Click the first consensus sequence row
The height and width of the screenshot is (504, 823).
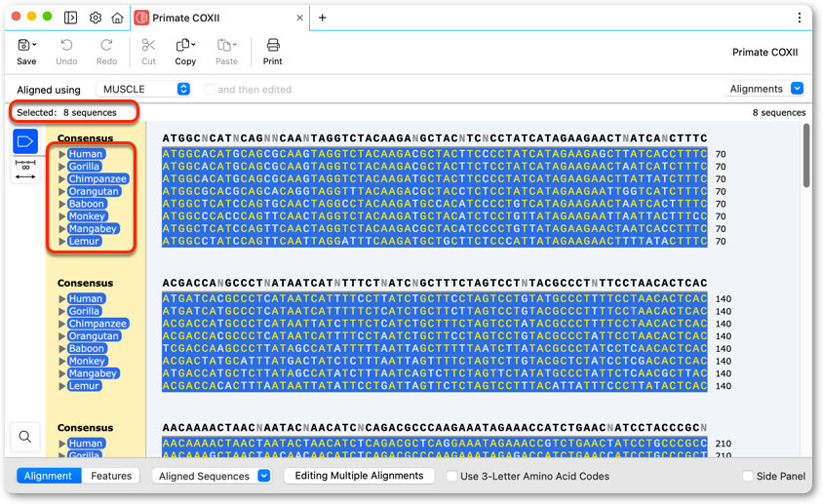pos(435,138)
